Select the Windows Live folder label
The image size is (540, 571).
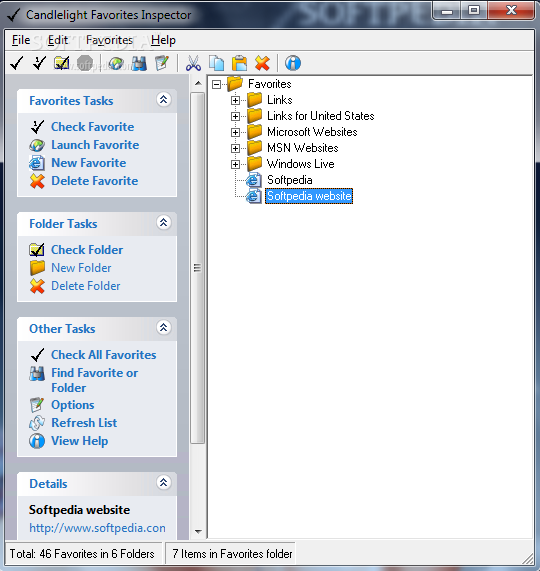[x=300, y=164]
